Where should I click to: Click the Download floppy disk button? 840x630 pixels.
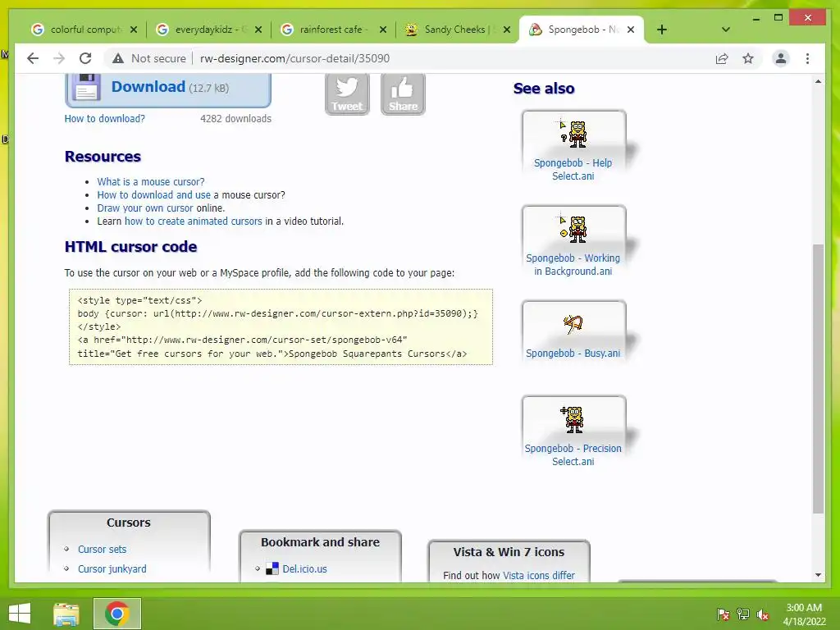[168, 89]
